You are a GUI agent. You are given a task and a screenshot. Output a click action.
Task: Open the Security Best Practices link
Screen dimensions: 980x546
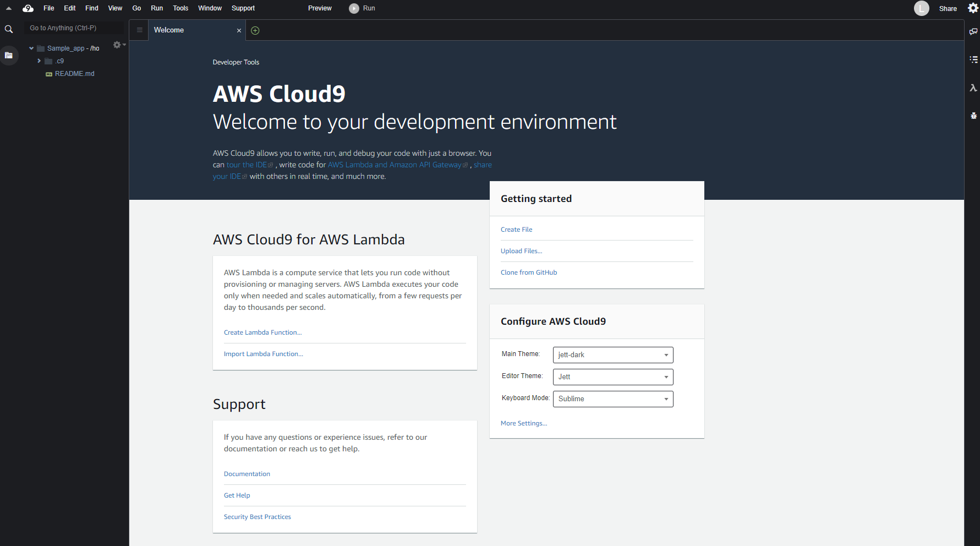(257, 517)
